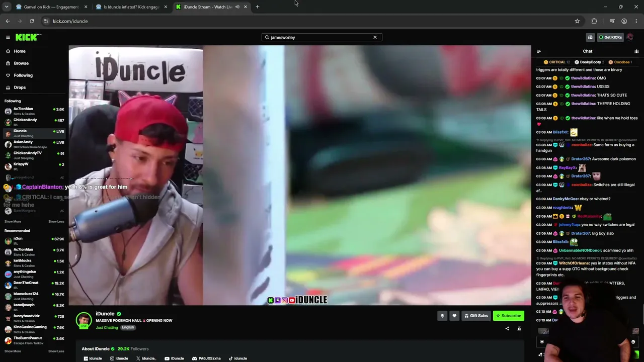The width and height of the screenshot is (644, 362).
Task: Select DookyBooty in chat leaderboard
Action: (x=589, y=62)
